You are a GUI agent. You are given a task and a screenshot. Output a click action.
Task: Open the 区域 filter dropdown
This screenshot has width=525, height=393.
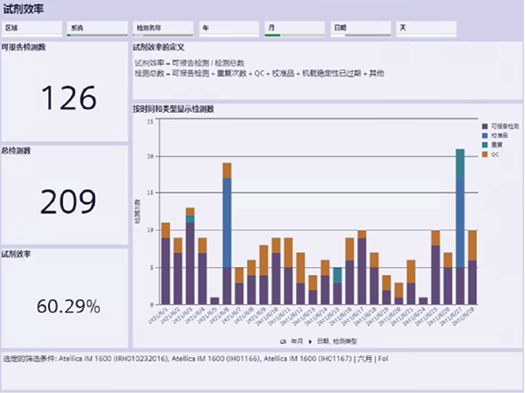[32, 28]
